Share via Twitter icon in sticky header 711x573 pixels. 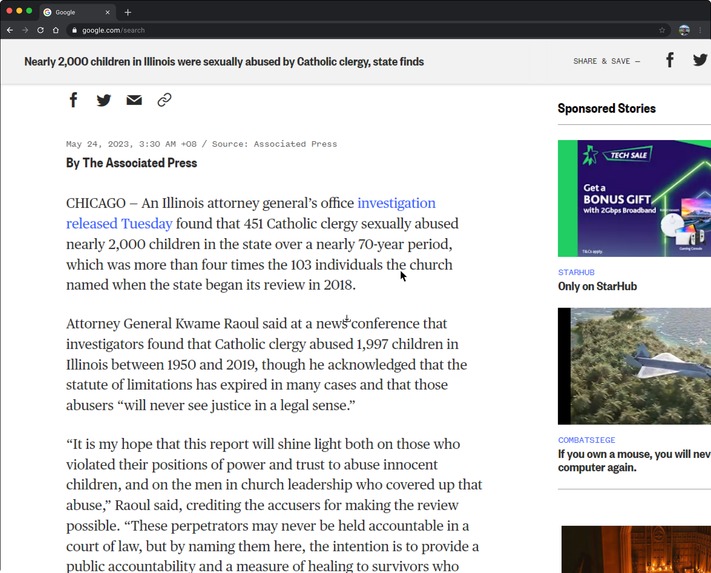tap(700, 60)
